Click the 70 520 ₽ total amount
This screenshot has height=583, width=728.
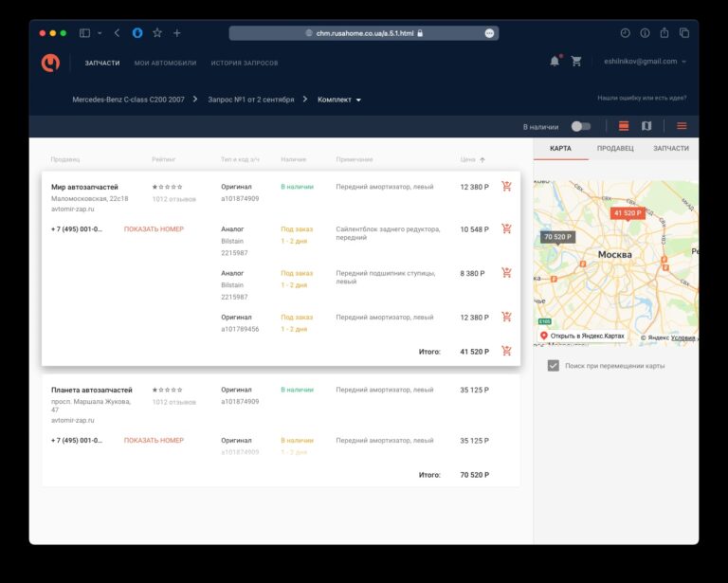tap(475, 475)
